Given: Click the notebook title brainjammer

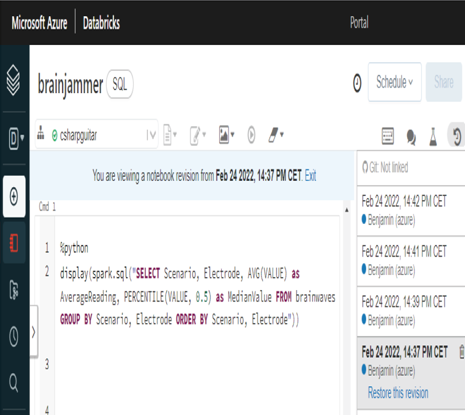Looking at the screenshot, I should [70, 85].
